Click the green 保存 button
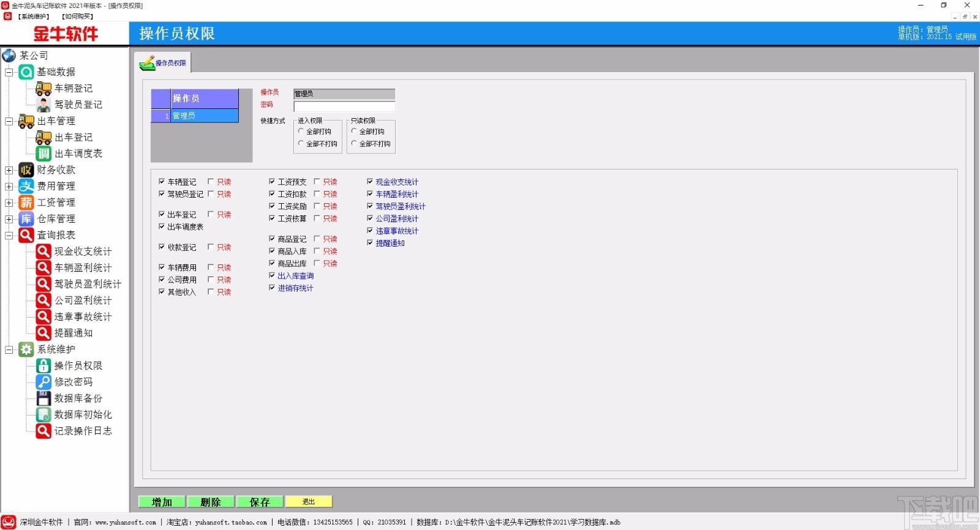Viewport: 980px width, 530px height. pyautogui.click(x=260, y=502)
